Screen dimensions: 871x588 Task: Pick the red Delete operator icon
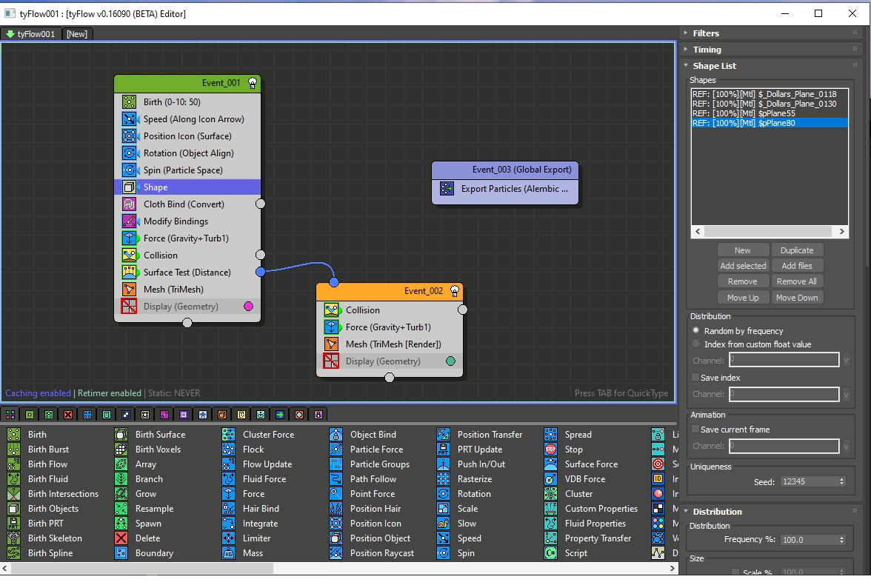tap(121, 538)
